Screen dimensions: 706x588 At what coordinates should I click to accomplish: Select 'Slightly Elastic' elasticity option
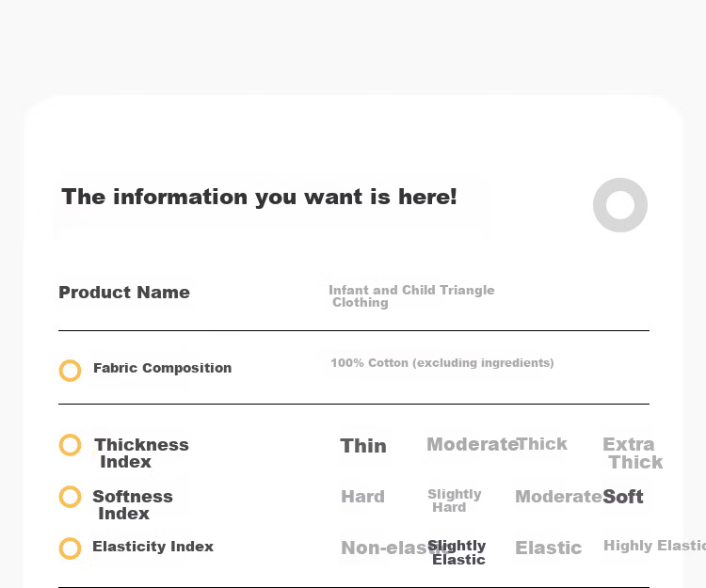(x=457, y=552)
